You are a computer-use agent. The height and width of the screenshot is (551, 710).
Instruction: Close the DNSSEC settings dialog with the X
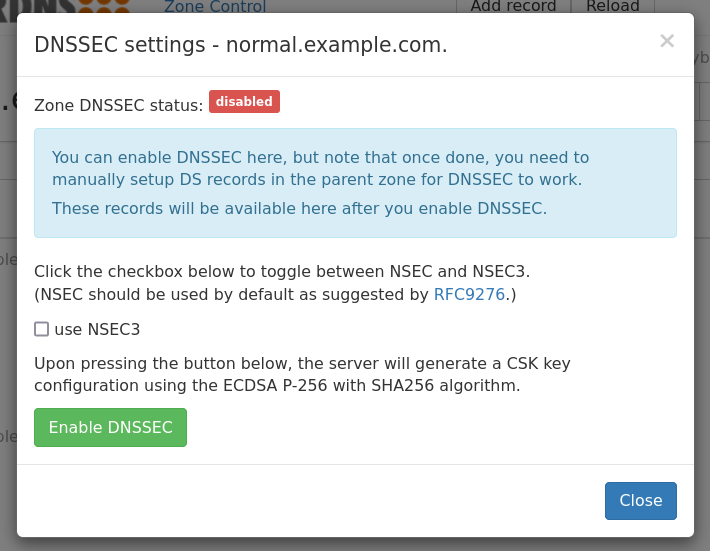pyautogui.click(x=667, y=41)
